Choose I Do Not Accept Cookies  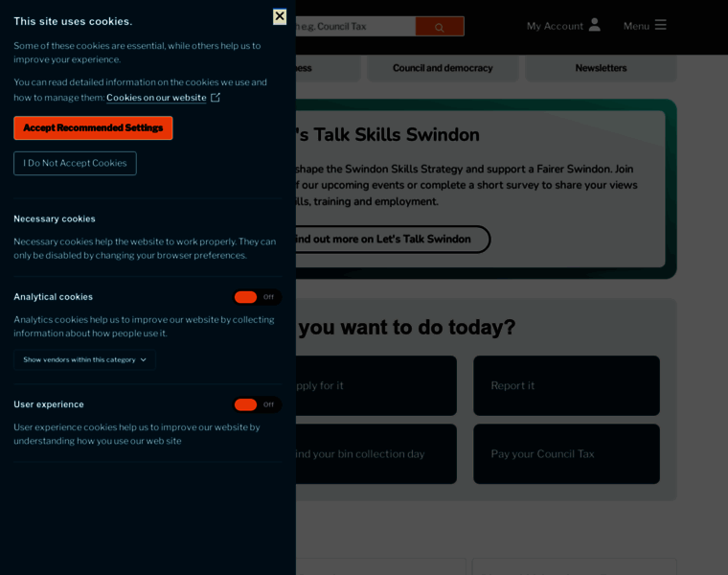76,163
